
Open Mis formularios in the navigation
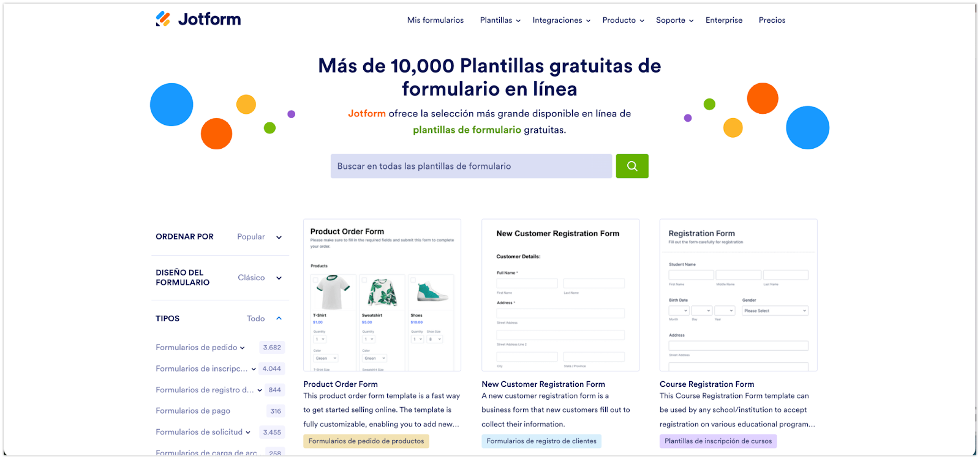(x=435, y=20)
